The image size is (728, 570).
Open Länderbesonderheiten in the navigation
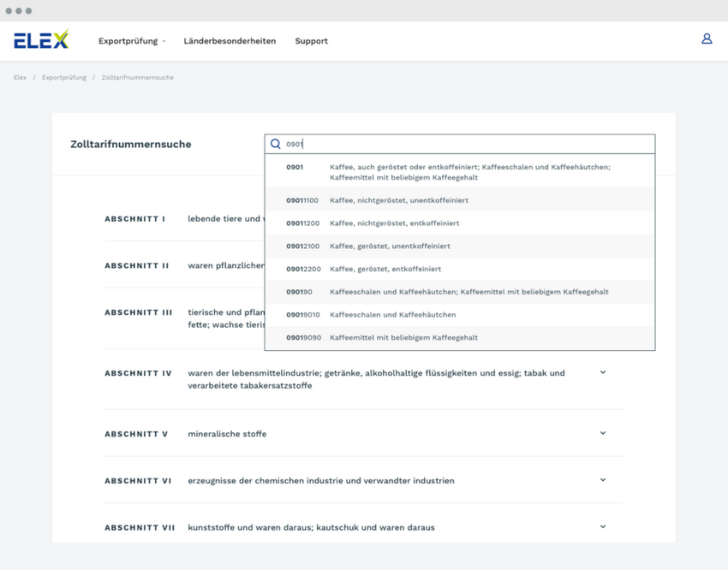coord(230,41)
